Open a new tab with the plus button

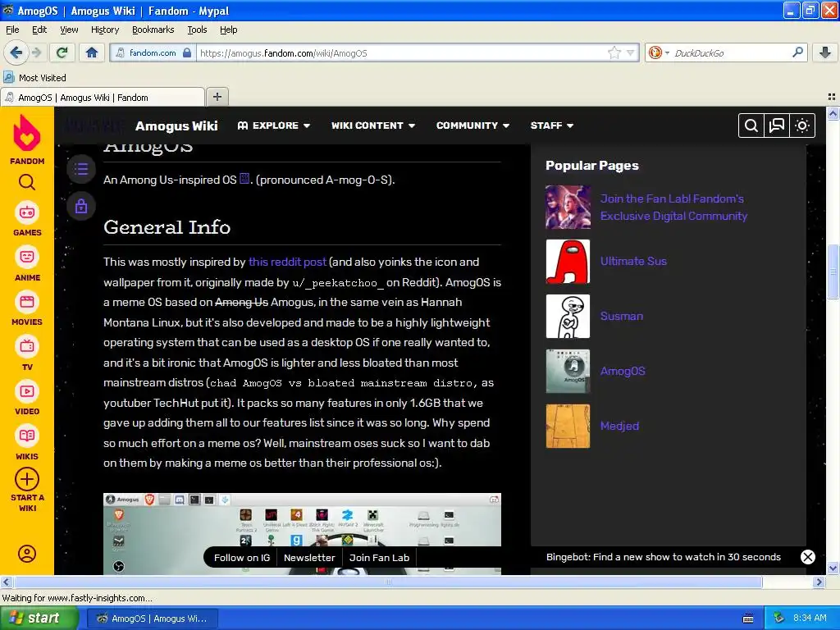[x=217, y=97]
